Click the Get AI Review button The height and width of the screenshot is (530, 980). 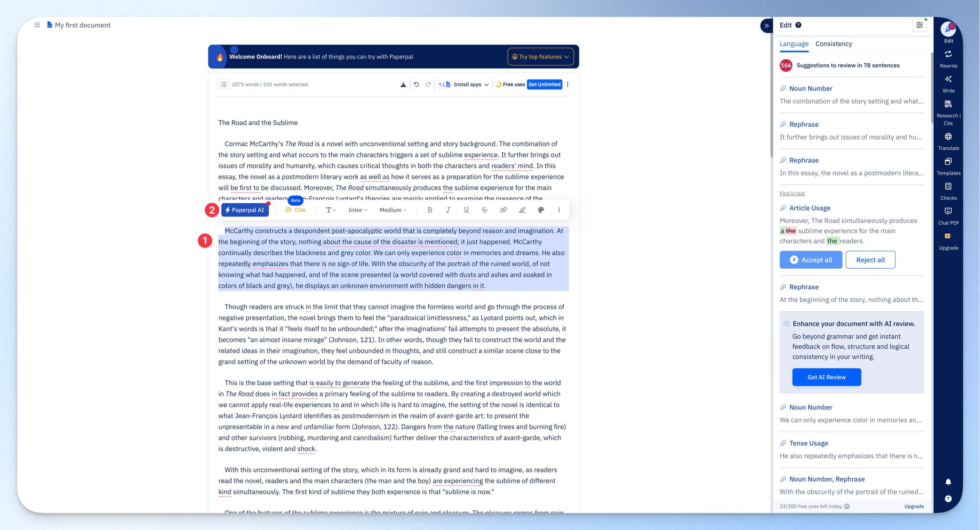(826, 377)
